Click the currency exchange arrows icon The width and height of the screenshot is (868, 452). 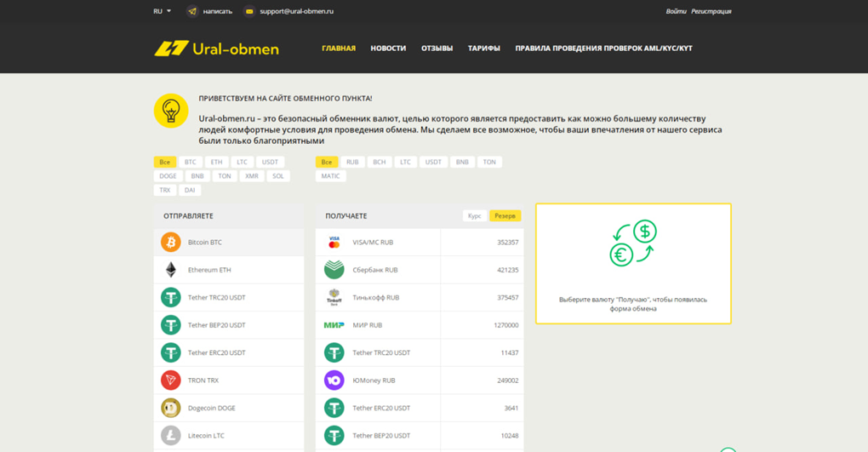[633, 243]
